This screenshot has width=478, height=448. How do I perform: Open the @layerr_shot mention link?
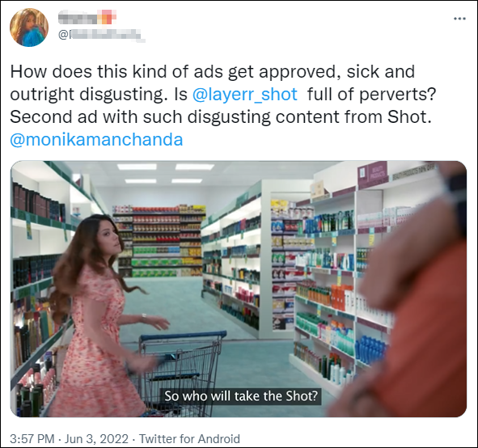[x=244, y=94]
